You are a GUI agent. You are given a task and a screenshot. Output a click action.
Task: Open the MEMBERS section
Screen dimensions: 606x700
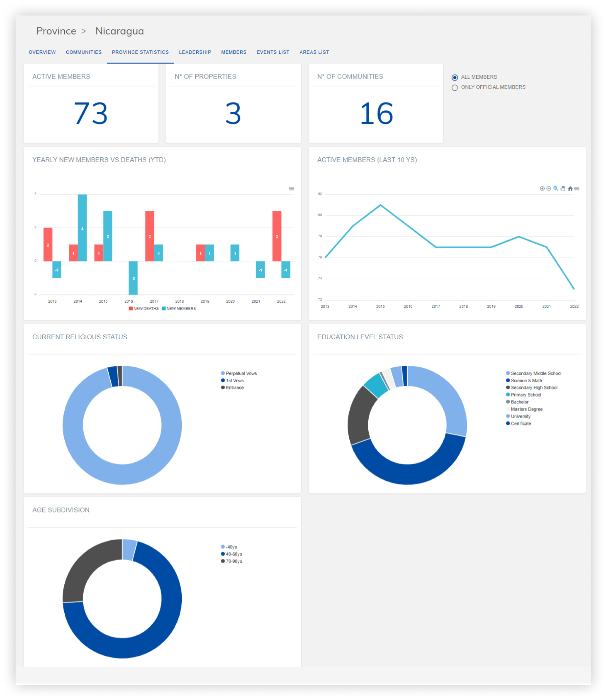pos(234,52)
